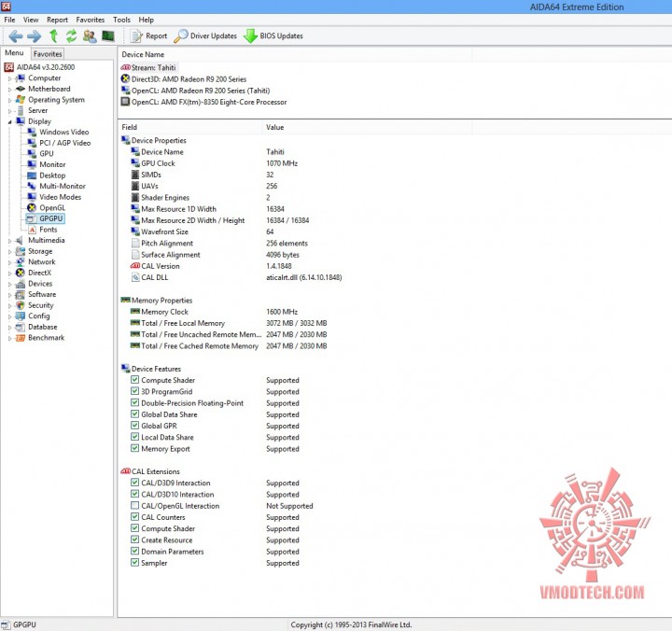This screenshot has width=672, height=631.
Task: Expand the Network node arrow
Action: [9, 262]
